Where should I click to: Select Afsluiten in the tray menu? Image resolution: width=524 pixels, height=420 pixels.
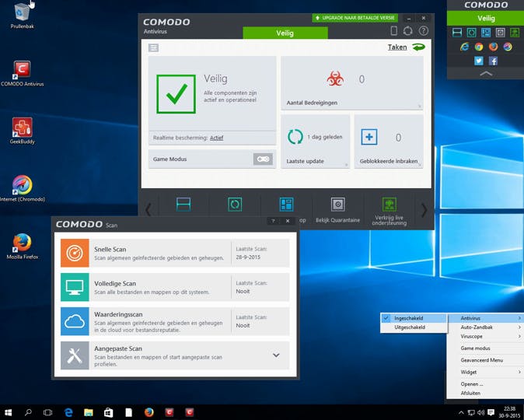point(486,394)
